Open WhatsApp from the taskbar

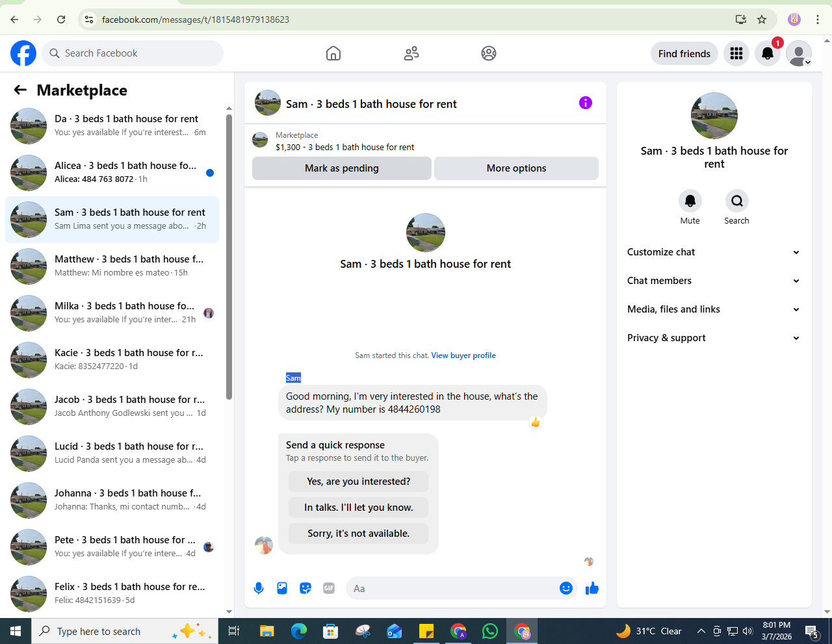[x=489, y=631]
